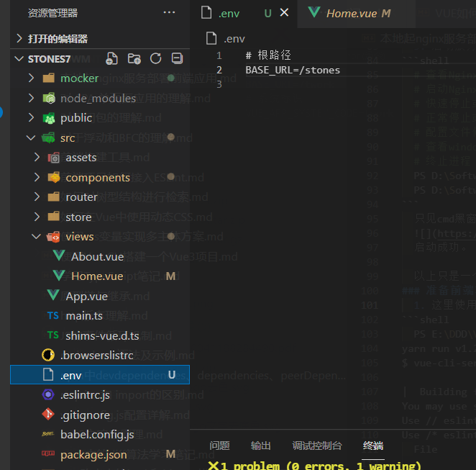Collapse the src folder
The image size is (476, 470).
coord(31,138)
